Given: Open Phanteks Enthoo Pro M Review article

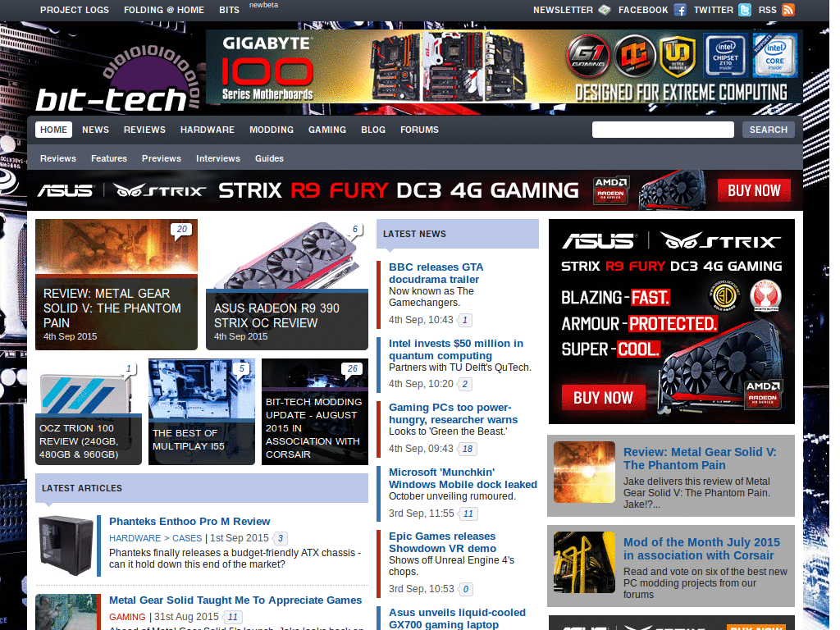Looking at the screenshot, I should click(189, 521).
